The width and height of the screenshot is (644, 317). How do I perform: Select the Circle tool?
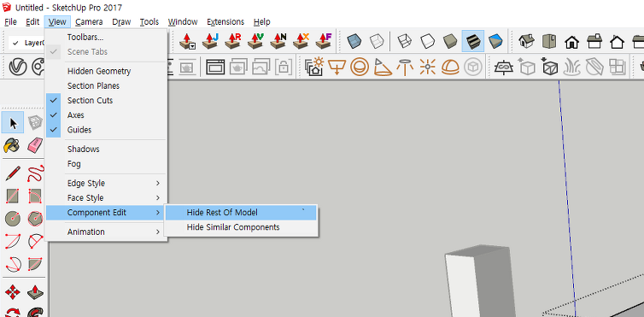coord(12,219)
